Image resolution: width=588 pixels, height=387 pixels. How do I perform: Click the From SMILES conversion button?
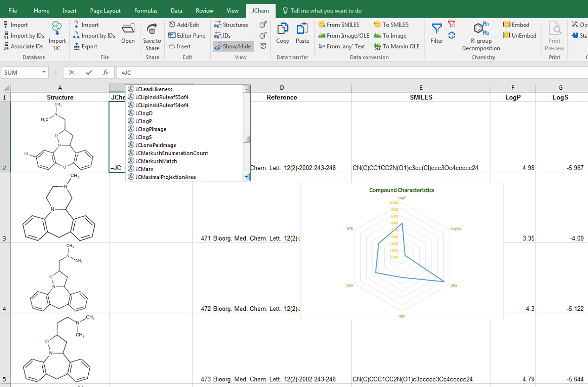coord(339,25)
